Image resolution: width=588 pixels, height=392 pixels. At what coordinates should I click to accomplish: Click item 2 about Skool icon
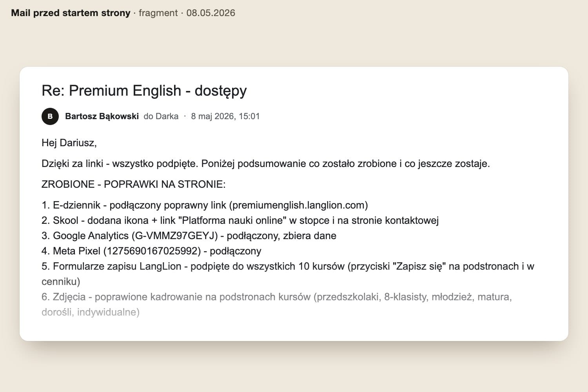[240, 220]
